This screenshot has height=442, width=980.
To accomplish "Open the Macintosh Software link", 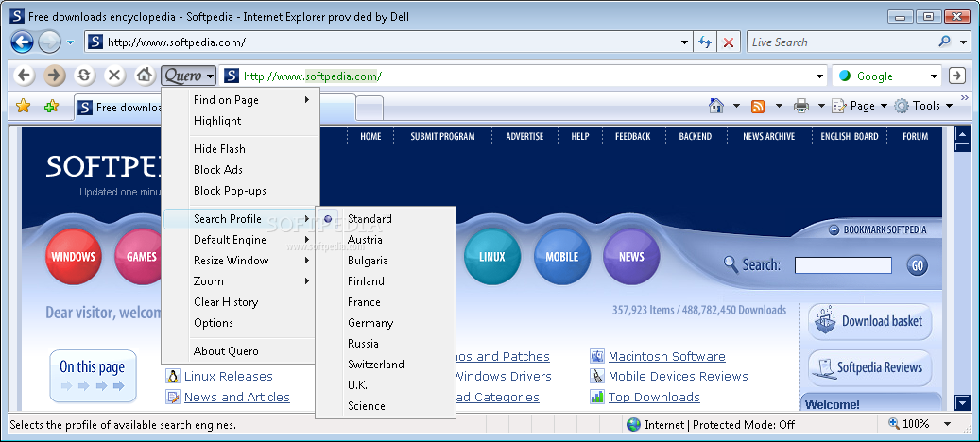I will (667, 356).
